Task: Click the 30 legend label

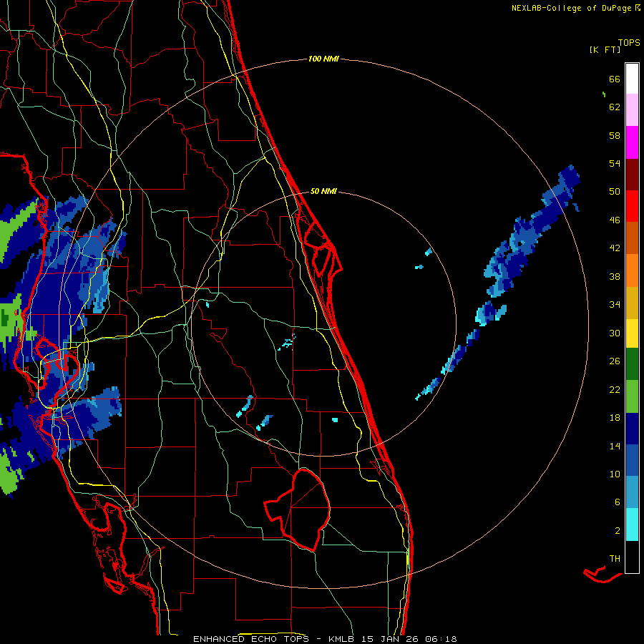Action: pyautogui.click(x=615, y=333)
